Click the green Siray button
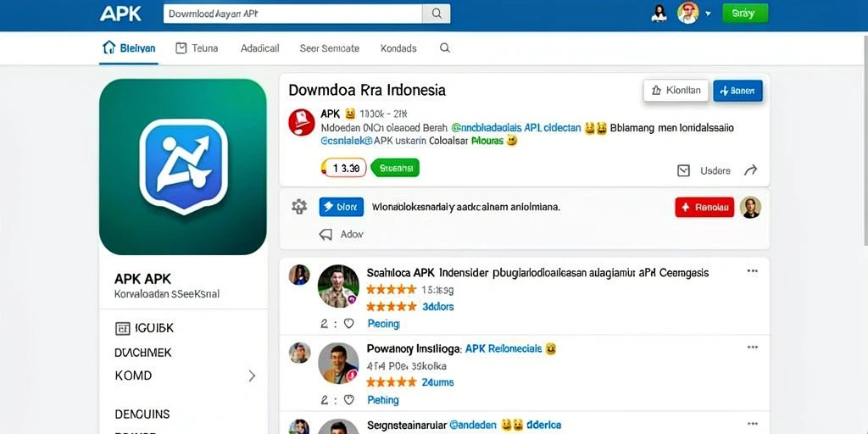868x434 pixels. 745,14
